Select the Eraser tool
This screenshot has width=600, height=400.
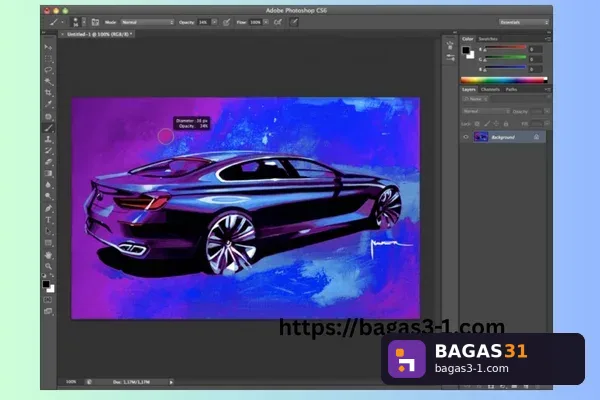pyautogui.click(x=48, y=162)
